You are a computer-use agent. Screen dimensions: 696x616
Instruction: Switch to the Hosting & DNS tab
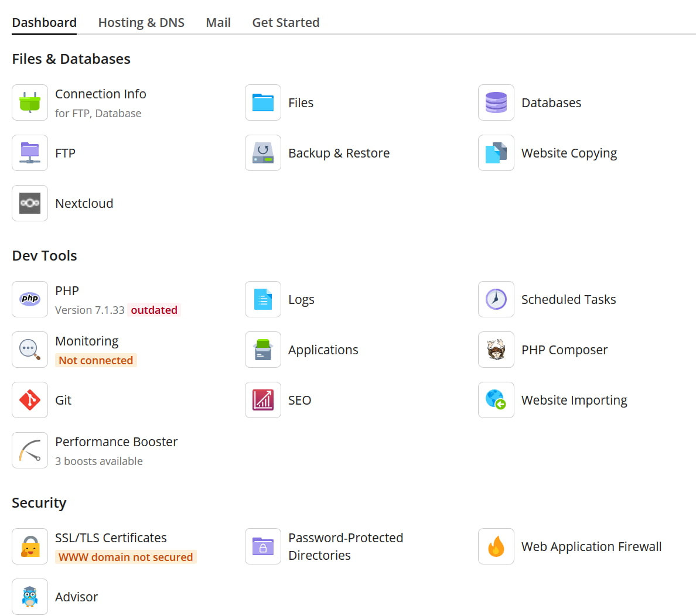pyautogui.click(x=141, y=23)
